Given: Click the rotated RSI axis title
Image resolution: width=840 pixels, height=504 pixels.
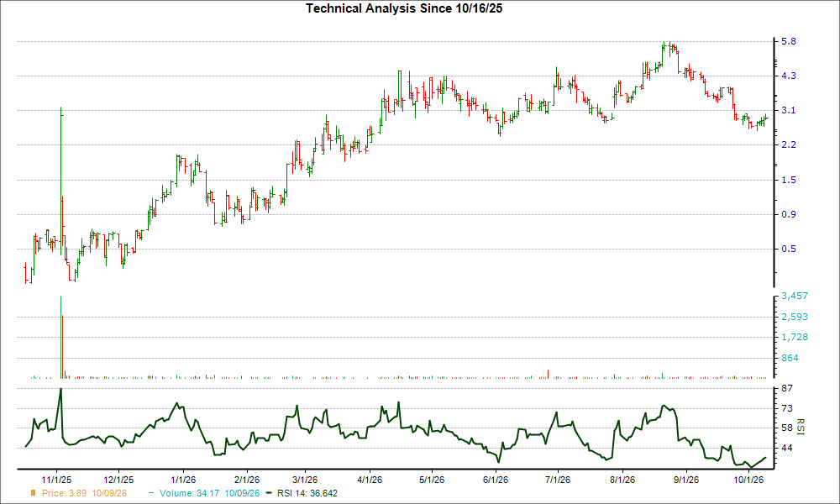Looking at the screenshot, I should coord(801,427).
